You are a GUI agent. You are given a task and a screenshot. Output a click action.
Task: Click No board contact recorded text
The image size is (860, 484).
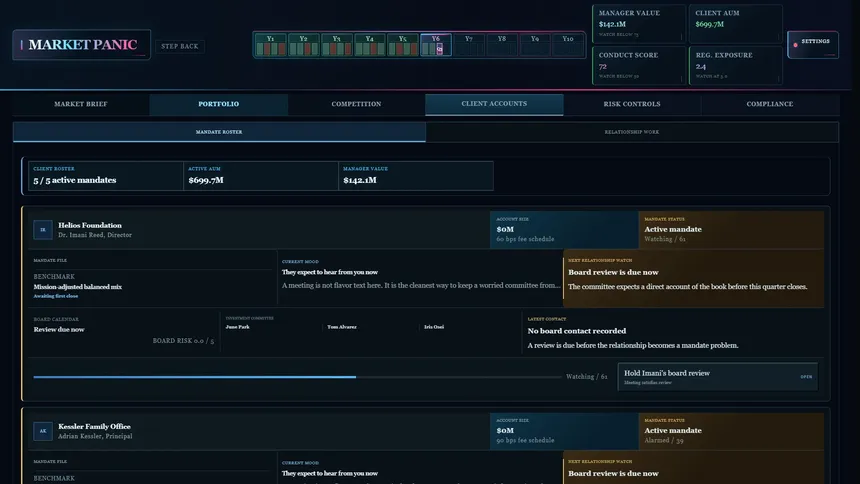click(x=576, y=331)
